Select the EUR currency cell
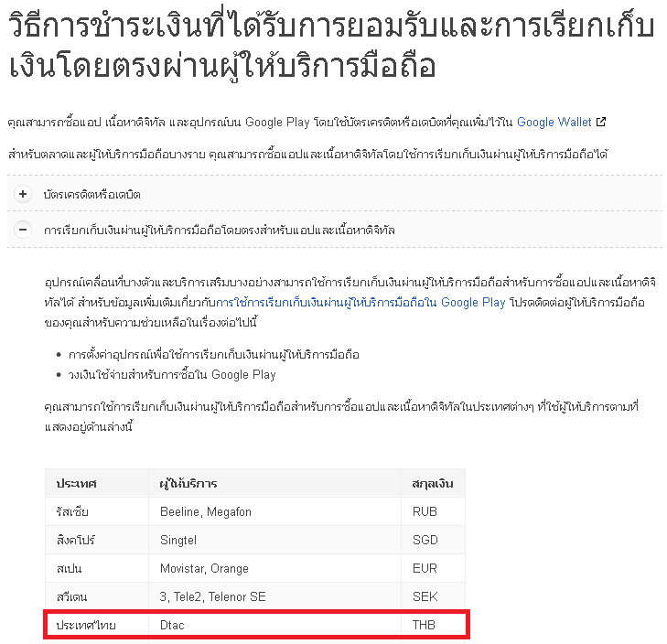This screenshot has width=667, height=644. point(433,568)
